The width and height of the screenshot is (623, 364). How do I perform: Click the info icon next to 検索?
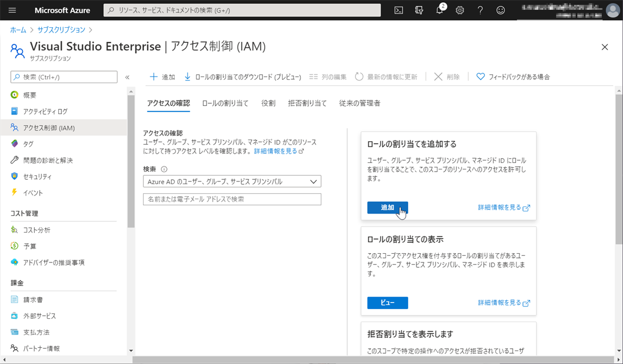click(x=164, y=169)
